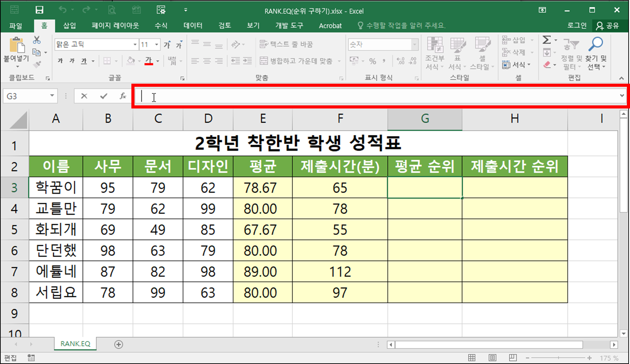Switch to the 데이터 ribbon tab
This screenshot has height=364, width=630.
pyautogui.click(x=192, y=25)
